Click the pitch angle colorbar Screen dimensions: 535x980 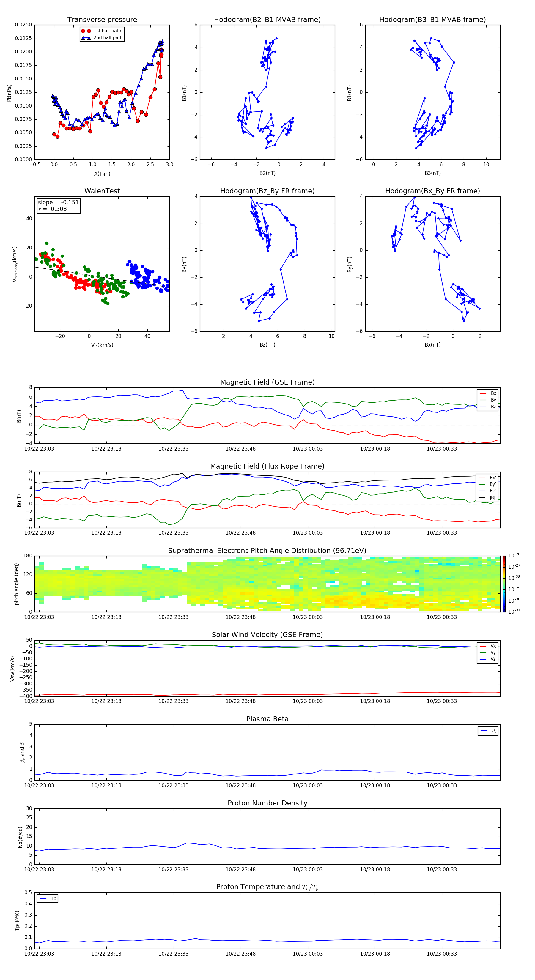pyautogui.click(x=504, y=584)
